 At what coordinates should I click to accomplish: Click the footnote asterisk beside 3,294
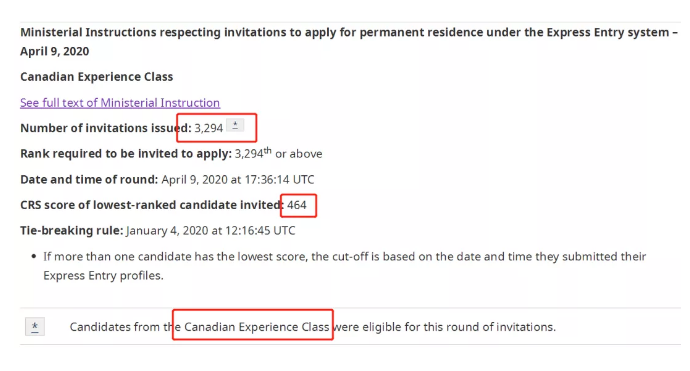click(235, 125)
